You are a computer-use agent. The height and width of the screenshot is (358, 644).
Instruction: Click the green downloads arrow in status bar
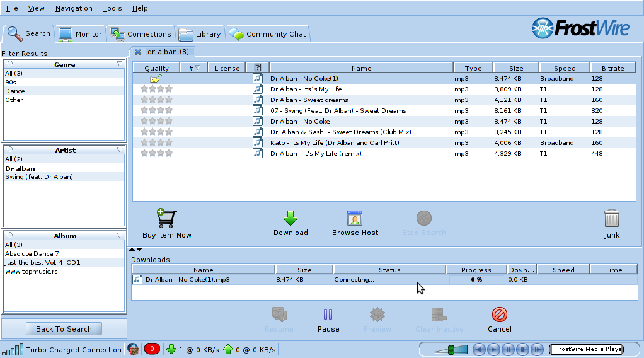[171, 349]
